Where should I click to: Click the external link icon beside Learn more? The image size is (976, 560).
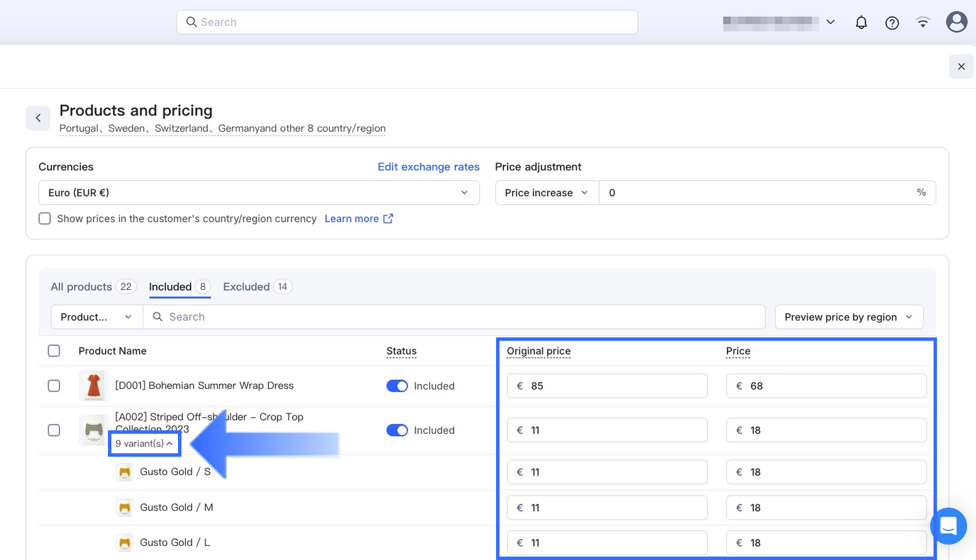pos(388,219)
